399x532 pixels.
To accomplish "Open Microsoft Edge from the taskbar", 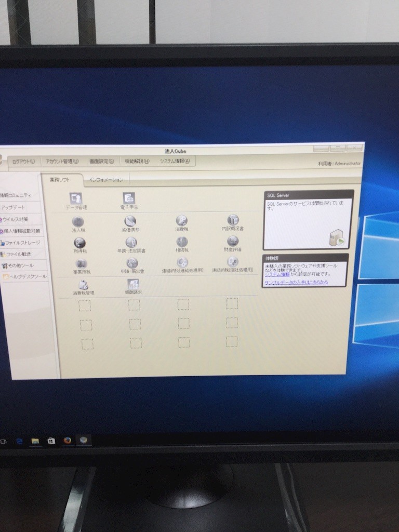I will click(x=19, y=441).
